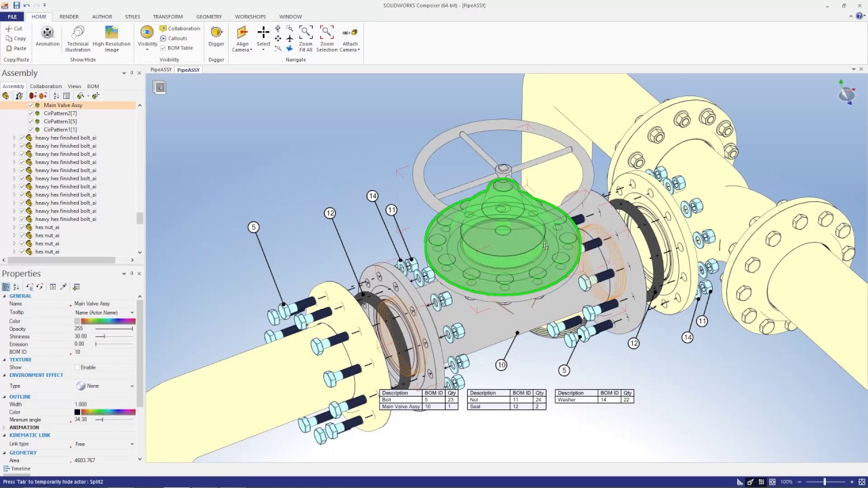The image size is (868, 488).
Task: Toggle the BOM Table checkbox
Action: coord(163,48)
